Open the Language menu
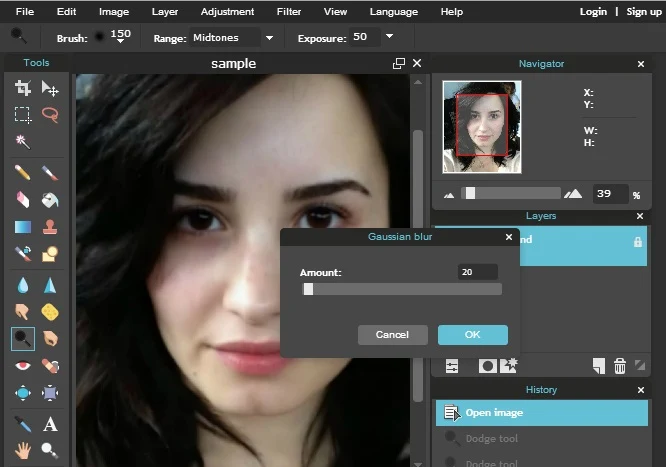 pos(394,11)
